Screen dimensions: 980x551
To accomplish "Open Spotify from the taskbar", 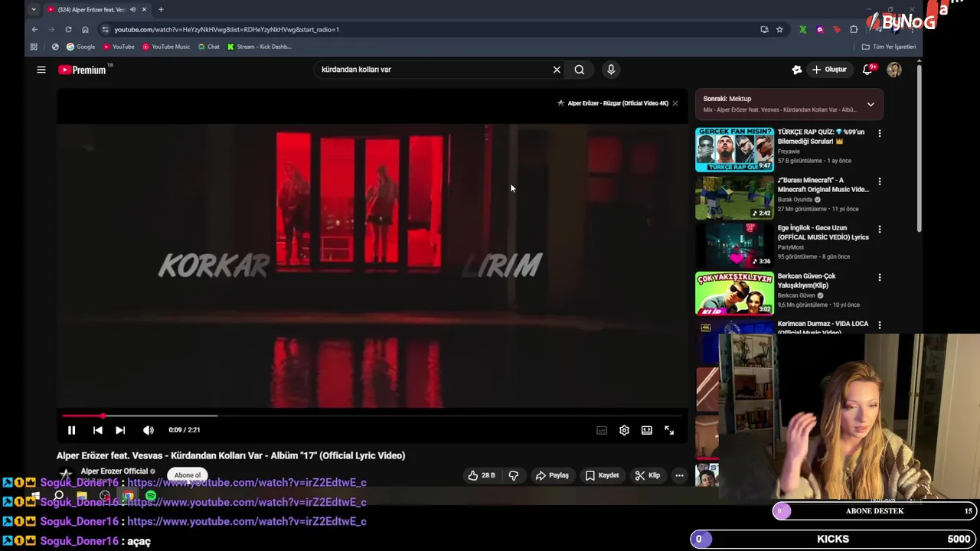I will (151, 496).
